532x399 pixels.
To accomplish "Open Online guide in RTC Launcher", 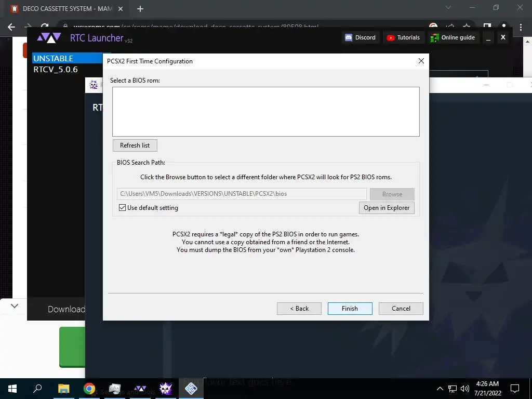I will point(453,37).
